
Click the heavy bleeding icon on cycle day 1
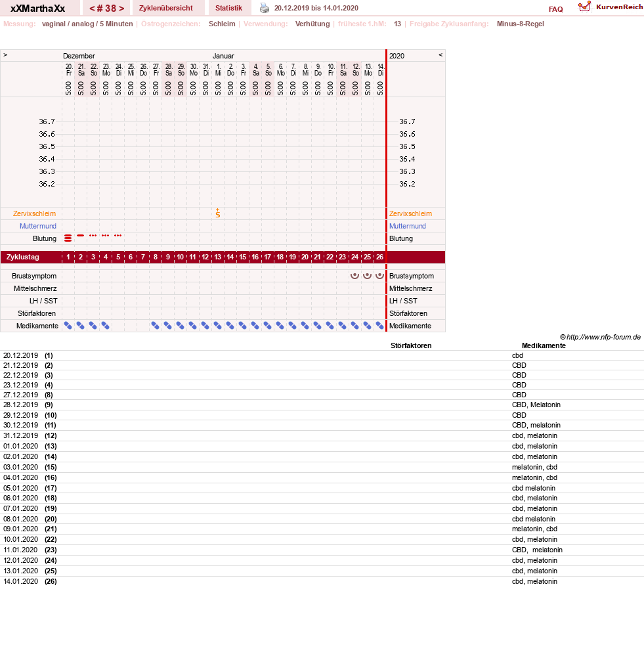(x=68, y=238)
